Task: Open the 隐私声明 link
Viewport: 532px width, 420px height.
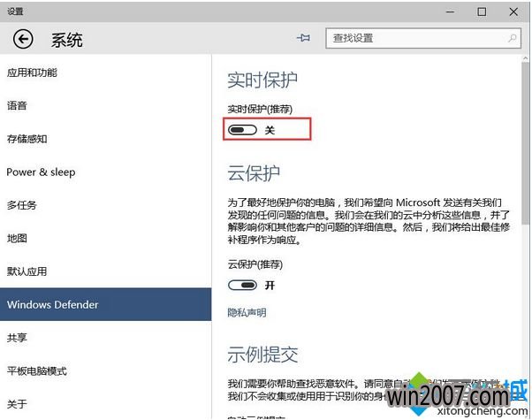Action: (247, 312)
